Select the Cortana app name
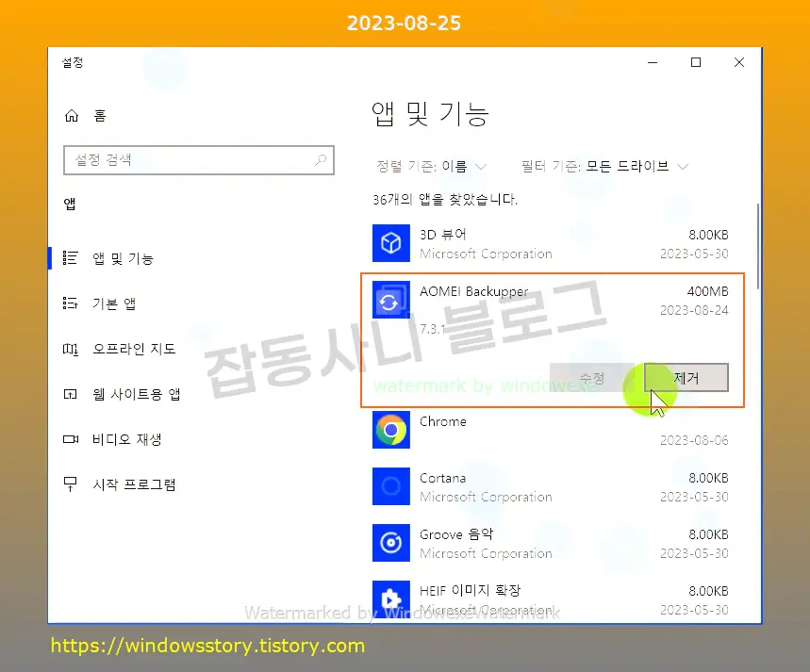This screenshot has height=672, width=810. pos(442,478)
